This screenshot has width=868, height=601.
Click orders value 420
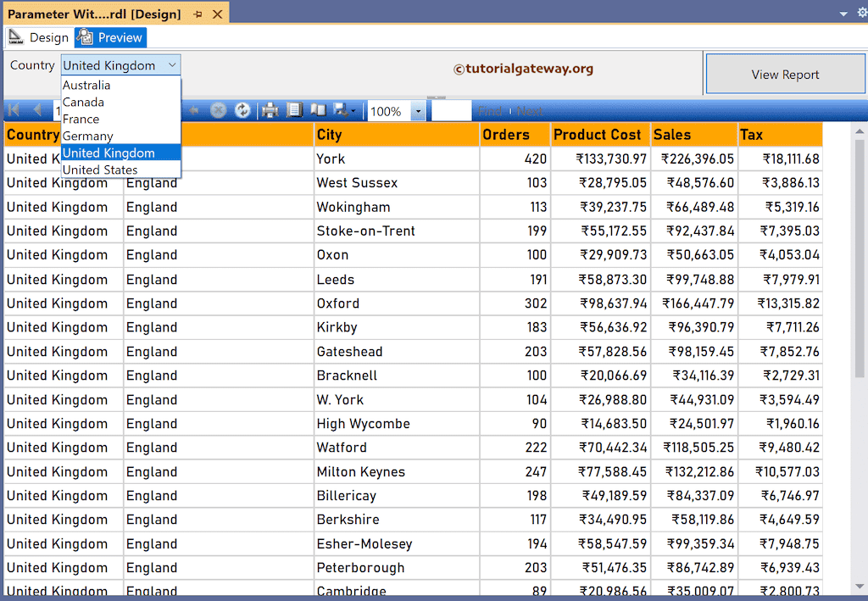(x=536, y=159)
